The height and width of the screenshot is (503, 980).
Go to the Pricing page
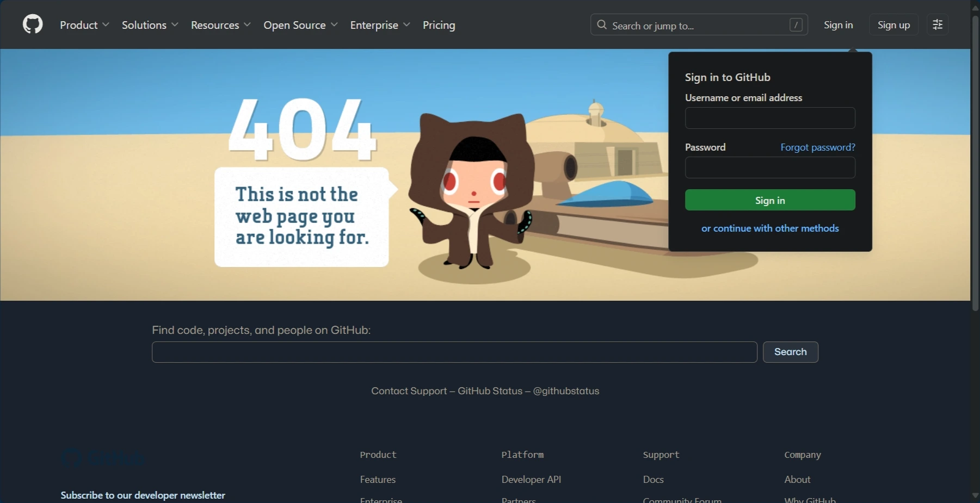(x=439, y=25)
